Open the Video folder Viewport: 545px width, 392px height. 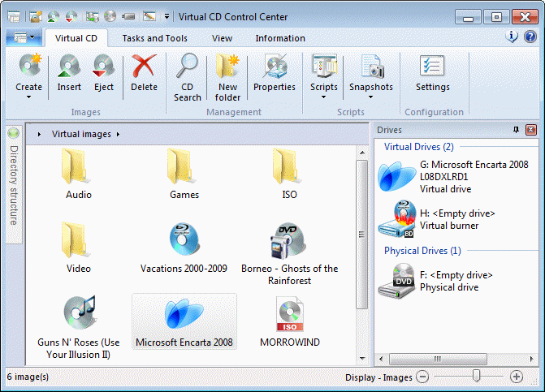(79, 248)
